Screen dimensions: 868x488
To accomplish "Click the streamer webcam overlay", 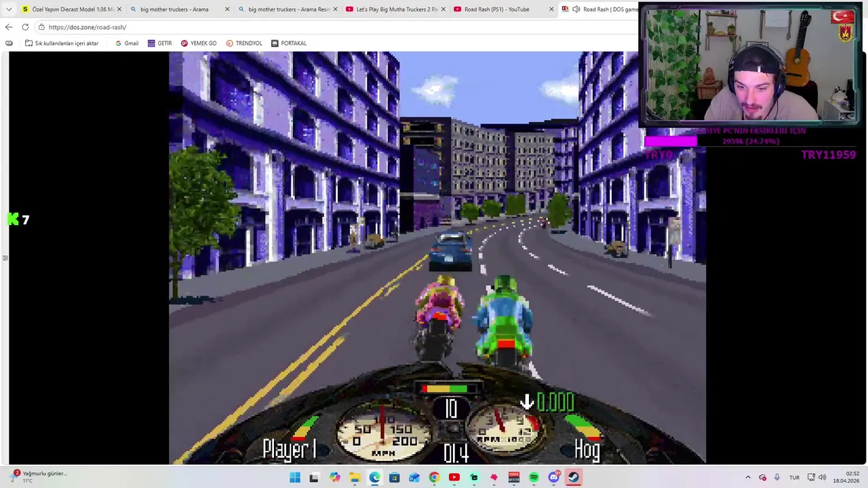I will 750,66.
